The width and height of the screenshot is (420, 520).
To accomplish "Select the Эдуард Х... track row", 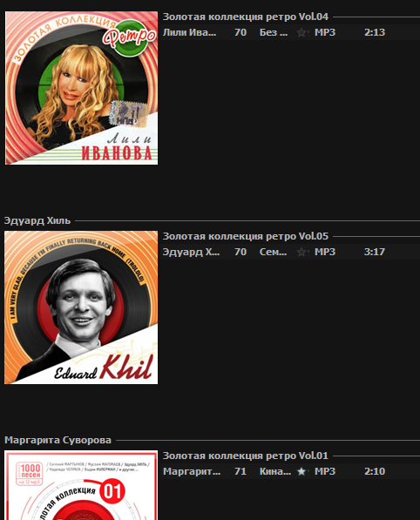I will pyautogui.click(x=291, y=252).
